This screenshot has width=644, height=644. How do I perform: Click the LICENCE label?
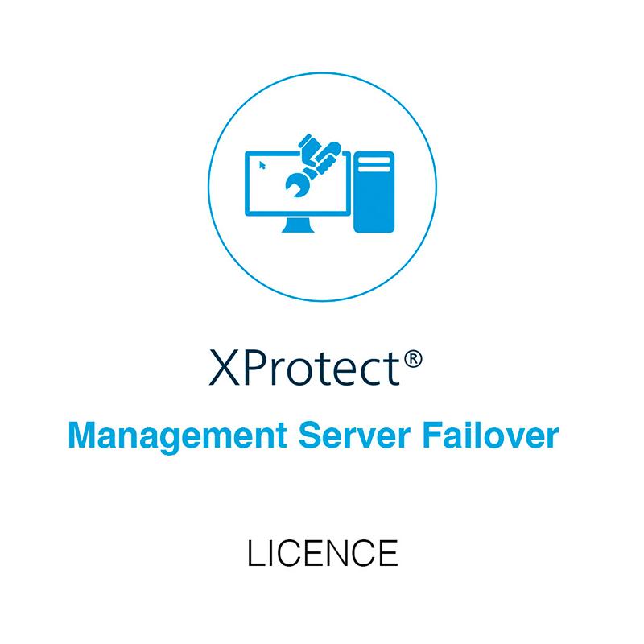pyautogui.click(x=323, y=553)
